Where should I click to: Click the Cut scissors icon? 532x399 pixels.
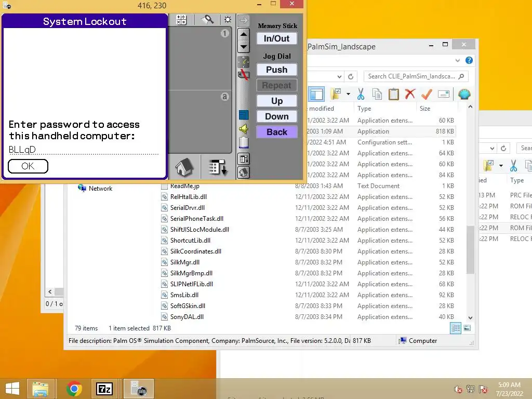361,94
